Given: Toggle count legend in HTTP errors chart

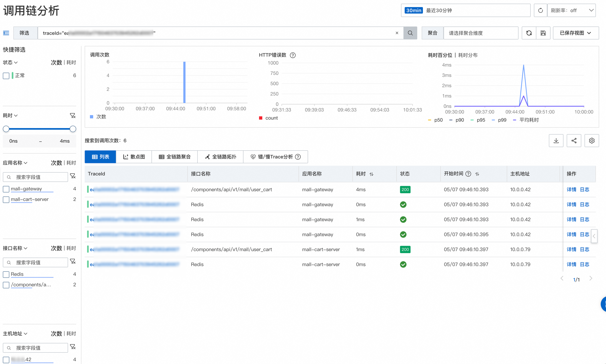Looking at the screenshot, I should 268,118.
